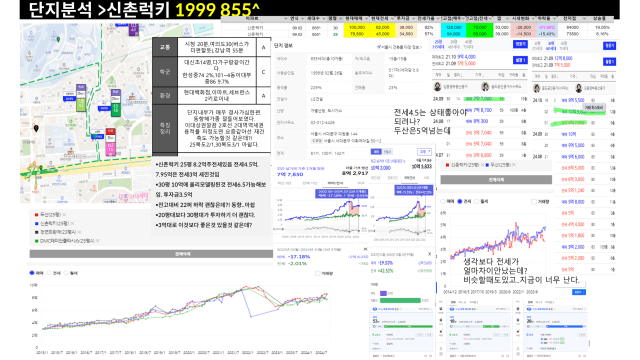Select the 월세 radio under the left price chart
The height and width of the screenshot is (360, 640).
point(67,273)
